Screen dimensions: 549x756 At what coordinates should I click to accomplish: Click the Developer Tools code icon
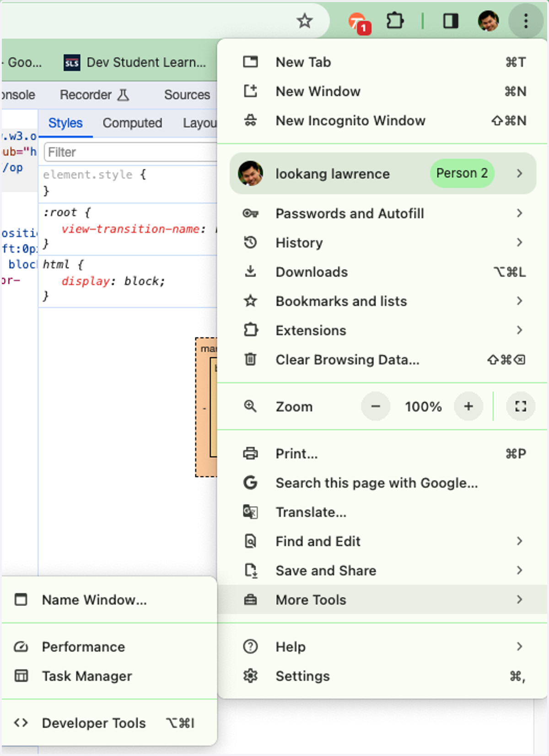click(21, 723)
